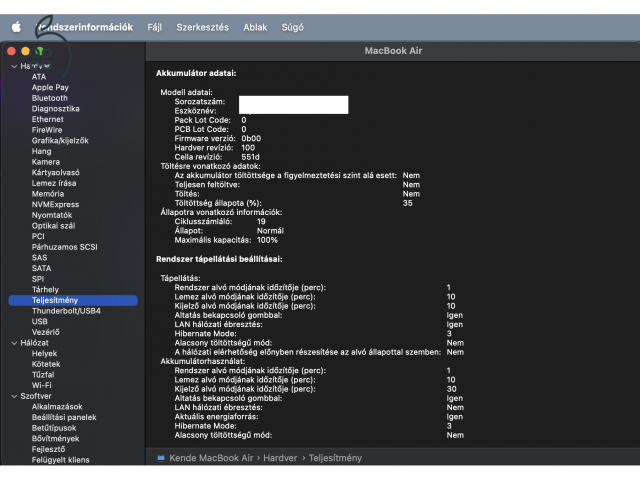
Task: Select SAS in the sidebar
Action: 39,258
